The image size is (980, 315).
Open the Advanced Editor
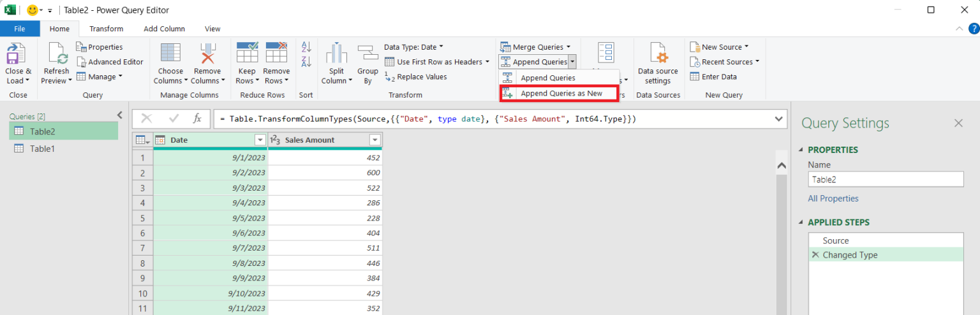(x=109, y=62)
